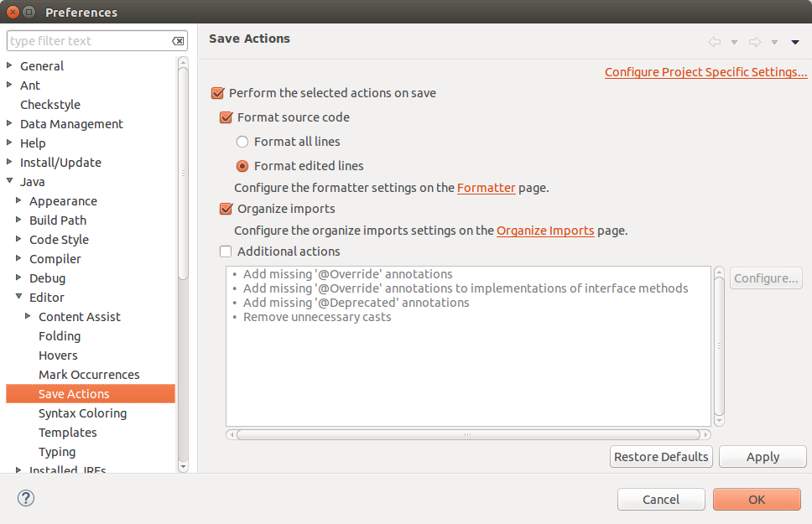This screenshot has width=812, height=524.
Task: Toggle the Organize imports checkbox
Action: coord(226,209)
